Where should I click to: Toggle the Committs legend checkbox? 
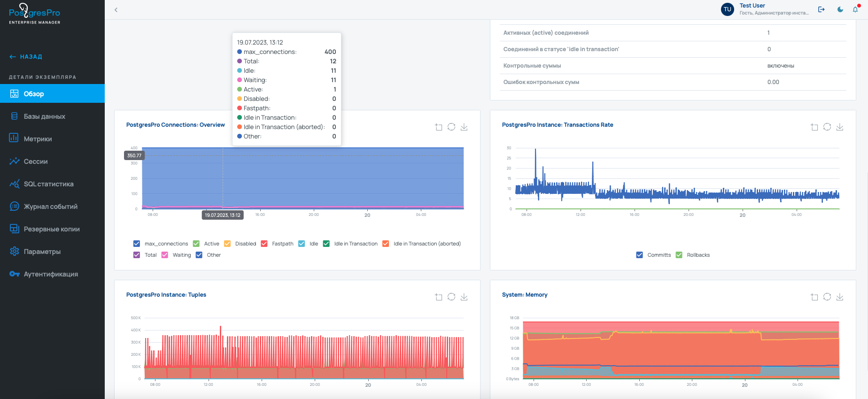click(639, 255)
